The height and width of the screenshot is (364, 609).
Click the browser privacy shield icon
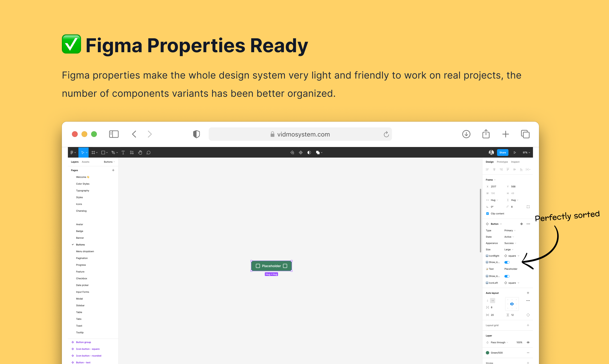point(196,134)
